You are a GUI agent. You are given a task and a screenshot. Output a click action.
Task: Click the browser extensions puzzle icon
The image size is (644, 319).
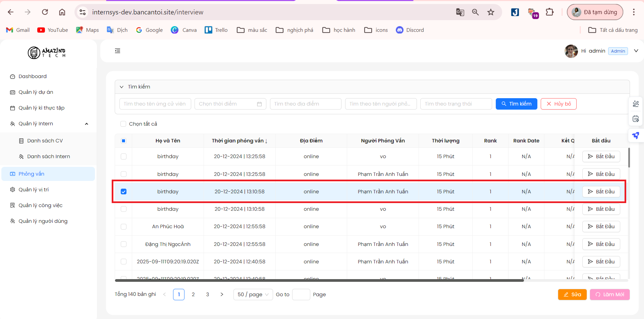549,12
